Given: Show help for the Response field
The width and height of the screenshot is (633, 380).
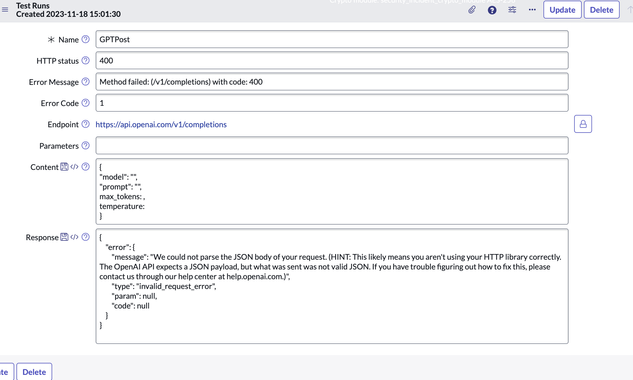Looking at the screenshot, I should click(x=85, y=237).
